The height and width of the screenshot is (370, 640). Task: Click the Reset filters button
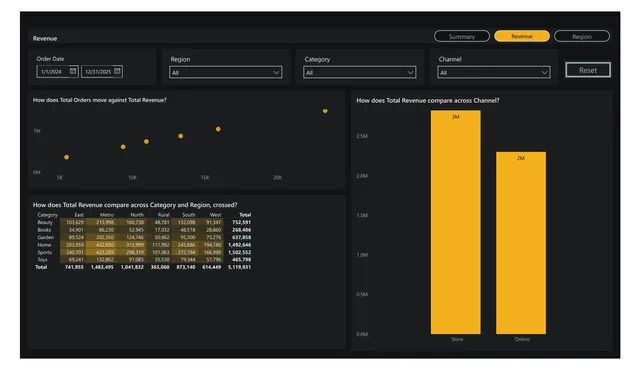[x=588, y=70]
